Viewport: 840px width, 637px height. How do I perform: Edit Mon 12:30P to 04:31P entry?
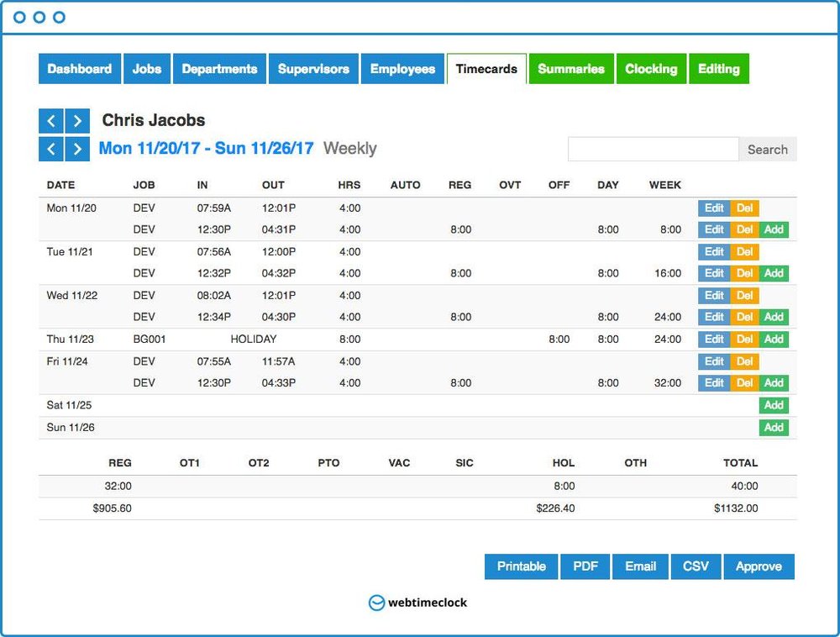(713, 229)
